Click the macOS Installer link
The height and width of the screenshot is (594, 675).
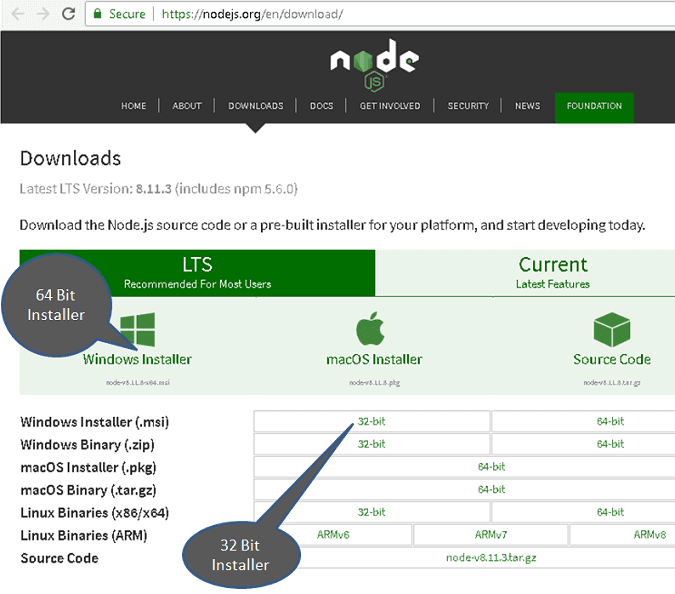(x=374, y=359)
